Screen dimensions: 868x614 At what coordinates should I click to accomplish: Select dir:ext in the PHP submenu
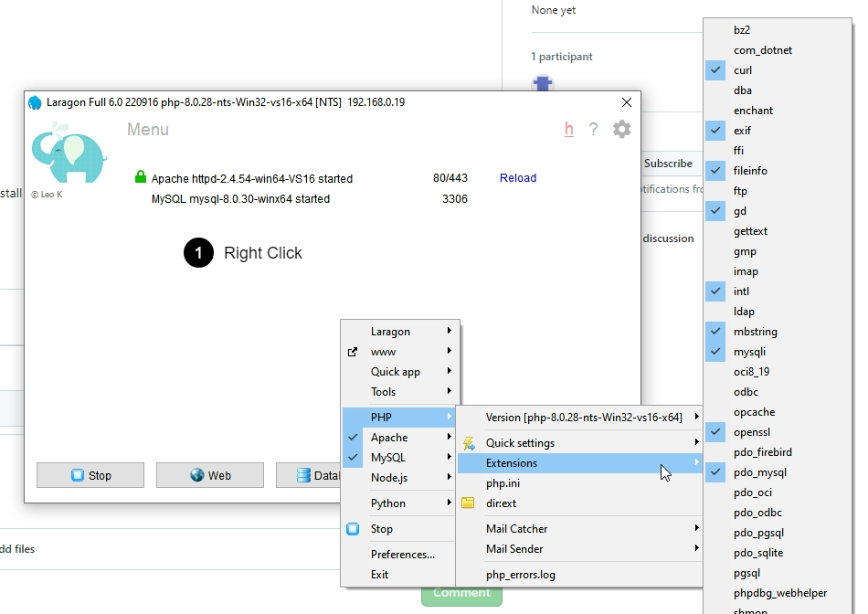tap(580, 503)
